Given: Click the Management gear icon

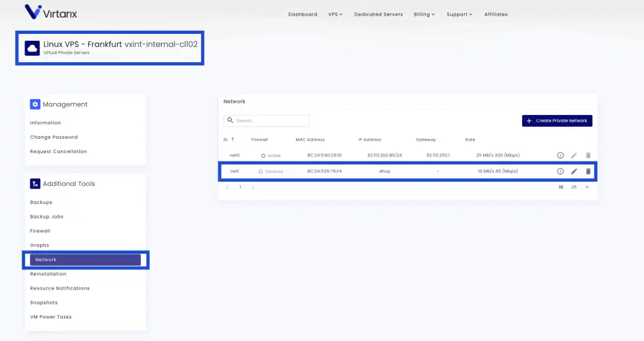Looking at the screenshot, I should pyautogui.click(x=35, y=104).
